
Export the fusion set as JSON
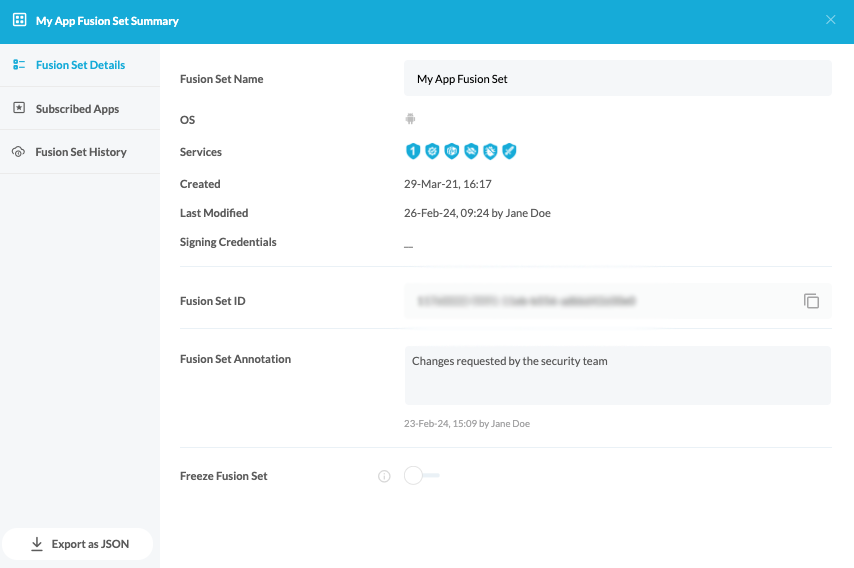79,544
